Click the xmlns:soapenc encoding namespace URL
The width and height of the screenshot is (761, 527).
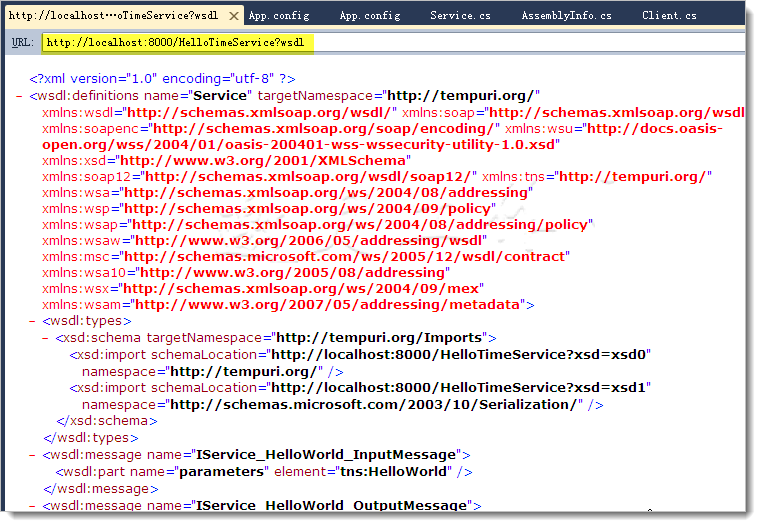point(324,129)
